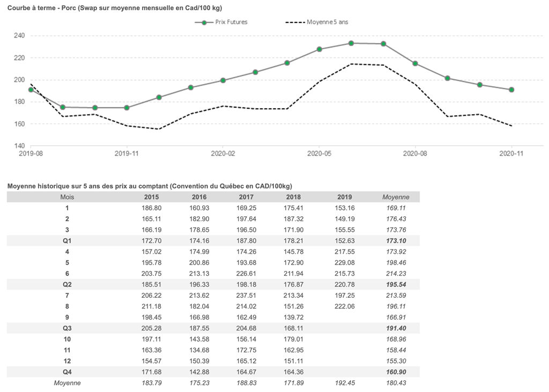
Task: Select the Prix Futures point at 2019-11
Action: point(127,108)
